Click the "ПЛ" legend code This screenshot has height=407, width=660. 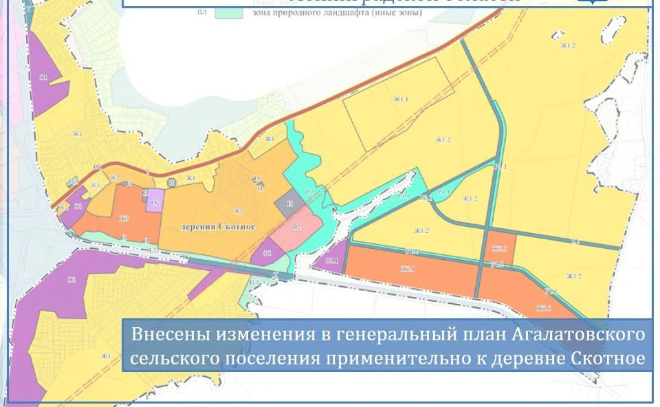coord(202,12)
